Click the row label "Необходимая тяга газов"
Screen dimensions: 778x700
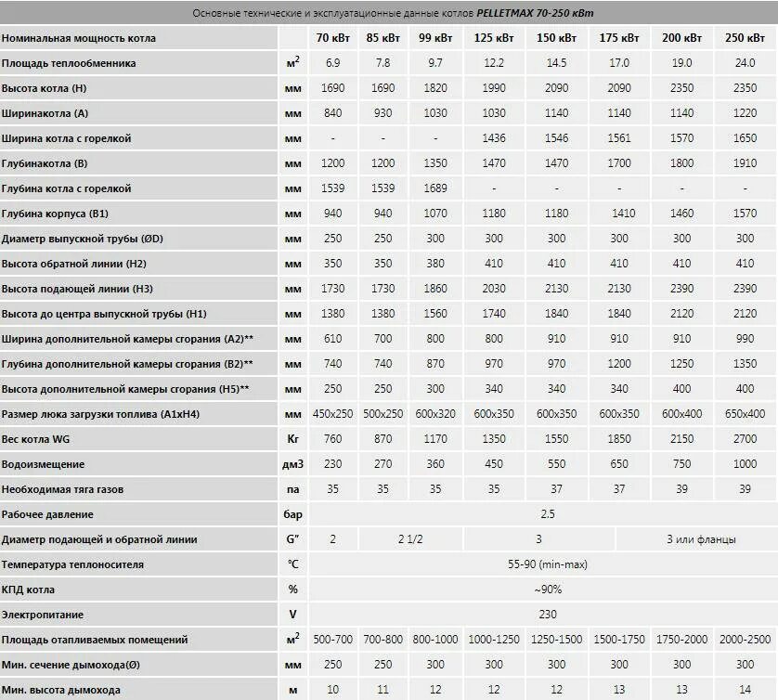click(62, 489)
